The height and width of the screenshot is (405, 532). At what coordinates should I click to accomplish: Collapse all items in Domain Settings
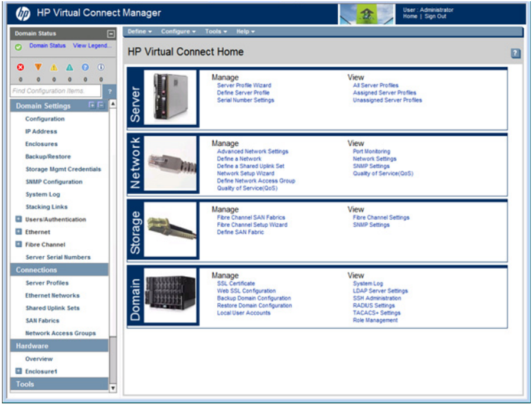coord(100,105)
